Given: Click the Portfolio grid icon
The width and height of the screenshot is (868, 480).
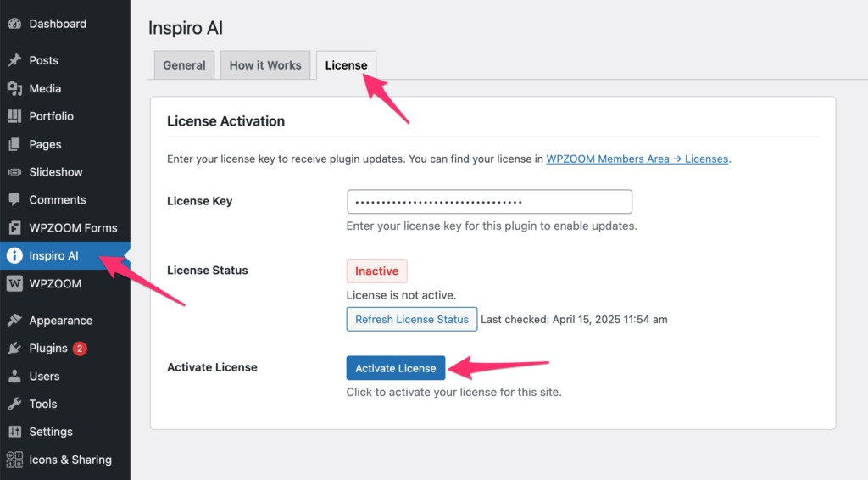Looking at the screenshot, I should (14, 116).
